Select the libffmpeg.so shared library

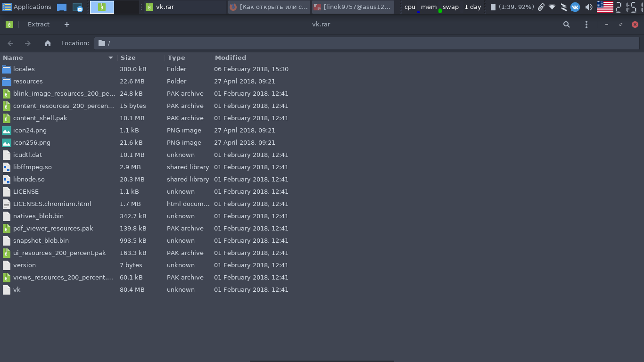point(33,167)
